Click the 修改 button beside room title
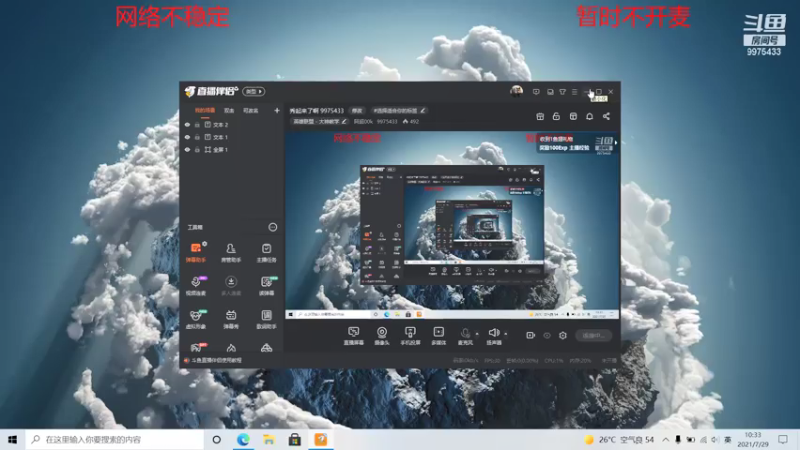Image resolution: width=800 pixels, height=450 pixels. pos(357,110)
